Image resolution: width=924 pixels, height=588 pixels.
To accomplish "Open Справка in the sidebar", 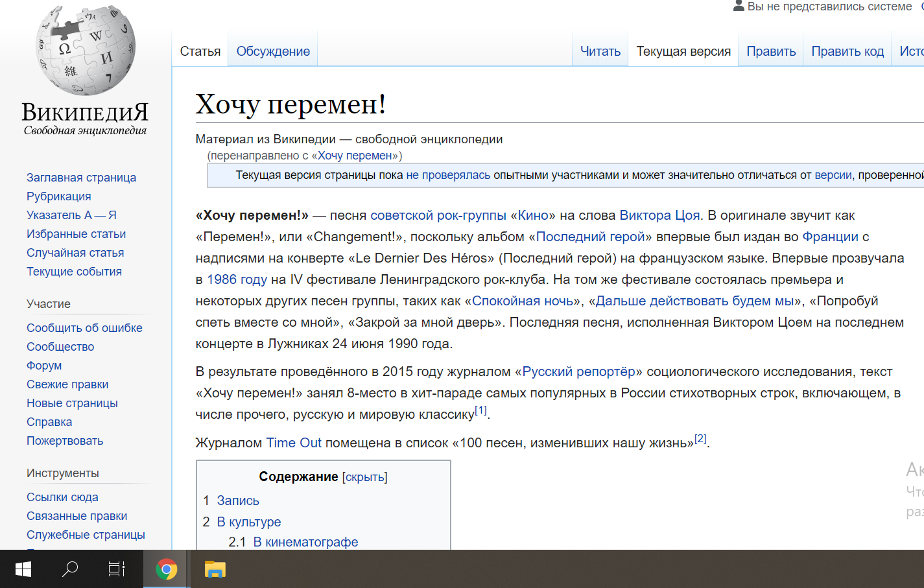I will pos(49,422).
